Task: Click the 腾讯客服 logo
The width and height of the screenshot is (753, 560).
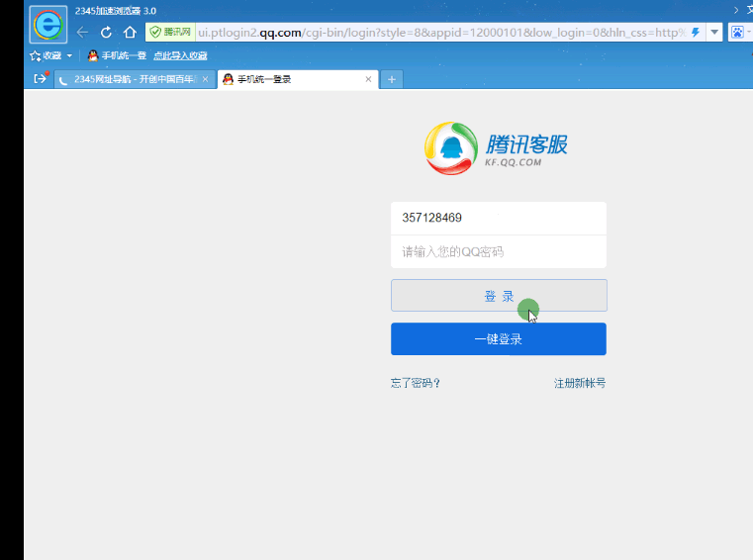Action: (496, 148)
